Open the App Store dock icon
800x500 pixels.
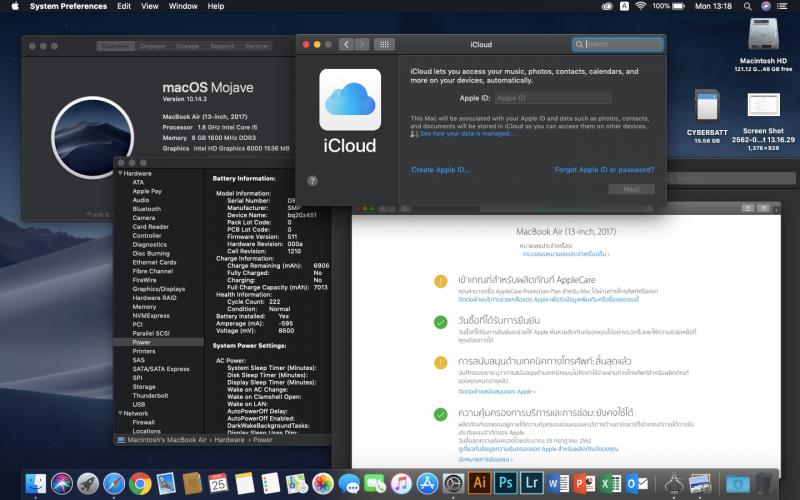[x=427, y=484]
